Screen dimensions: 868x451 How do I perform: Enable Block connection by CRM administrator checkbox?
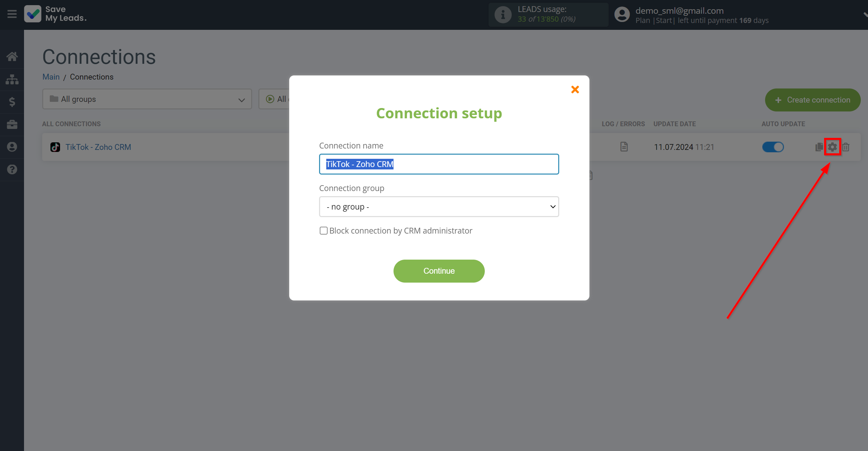pyautogui.click(x=323, y=231)
